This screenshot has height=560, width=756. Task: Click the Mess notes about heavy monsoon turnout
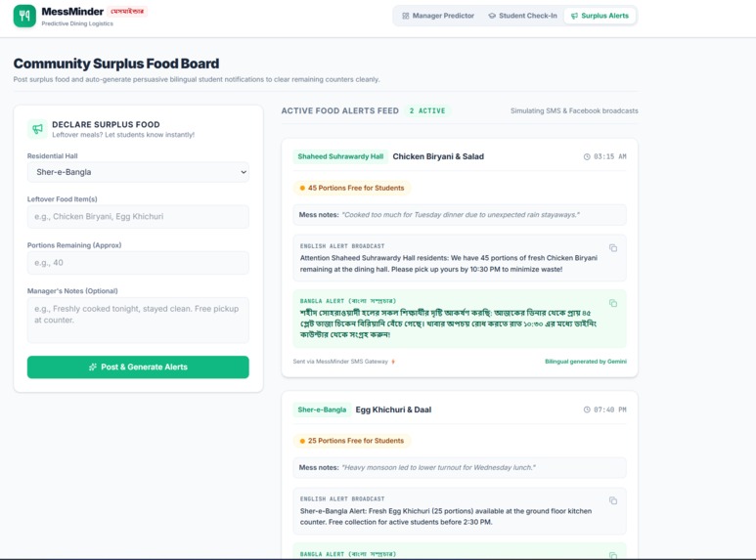[x=460, y=467]
